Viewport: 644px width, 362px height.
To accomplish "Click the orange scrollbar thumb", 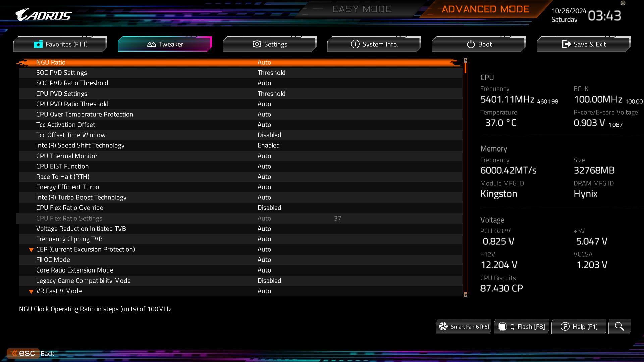I will tap(465, 68).
